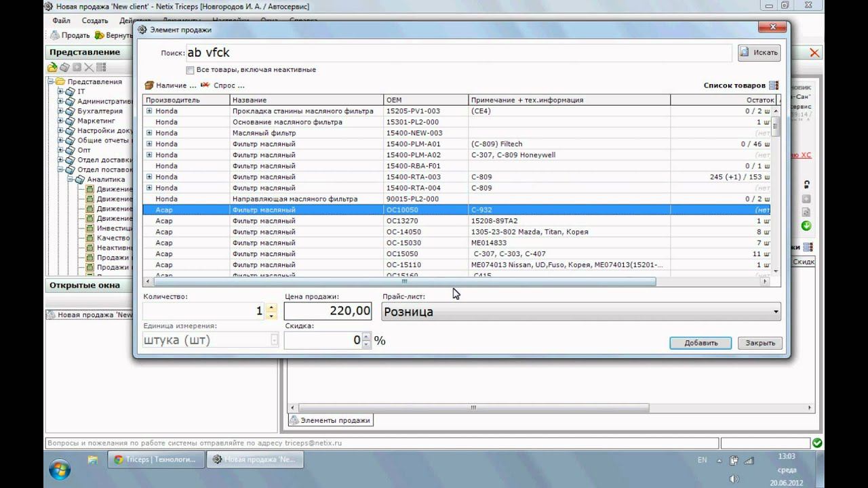This screenshot has width=868, height=488.
Task: Sort by the Название column header
Action: pyautogui.click(x=307, y=100)
